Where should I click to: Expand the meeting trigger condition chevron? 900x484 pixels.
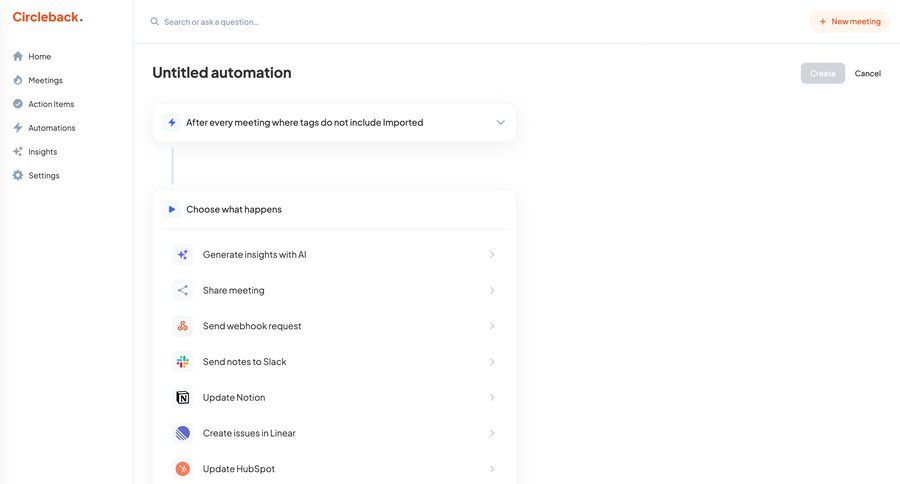[500, 123]
